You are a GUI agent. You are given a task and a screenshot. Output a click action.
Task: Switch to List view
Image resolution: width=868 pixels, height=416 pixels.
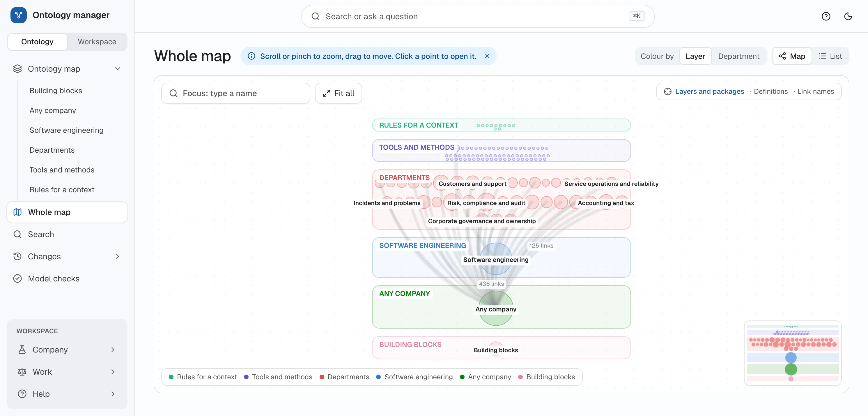click(830, 56)
